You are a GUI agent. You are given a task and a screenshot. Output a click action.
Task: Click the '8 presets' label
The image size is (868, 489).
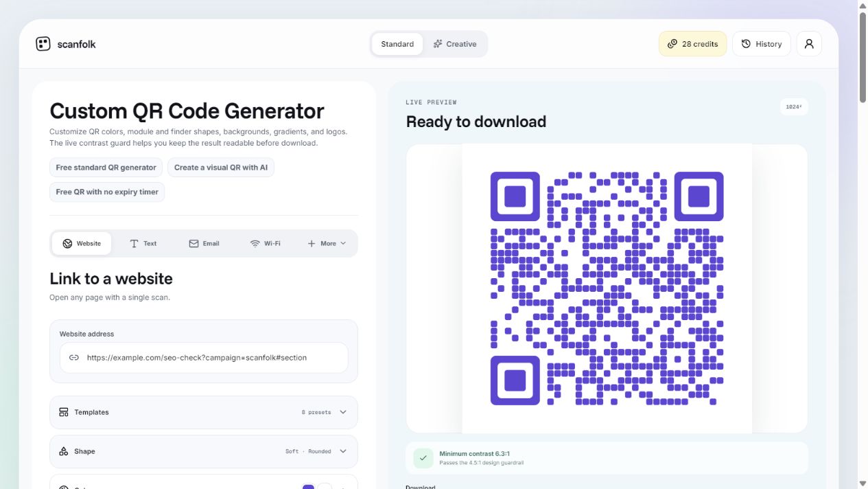click(x=316, y=412)
